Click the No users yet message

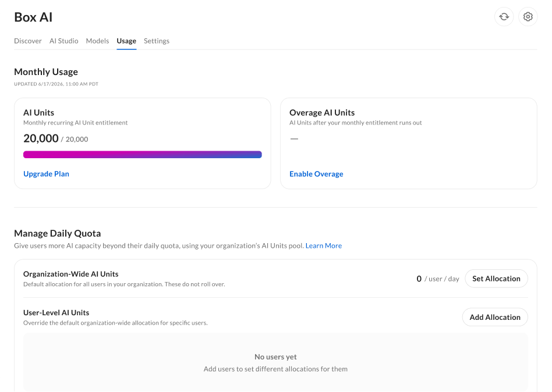(x=275, y=357)
